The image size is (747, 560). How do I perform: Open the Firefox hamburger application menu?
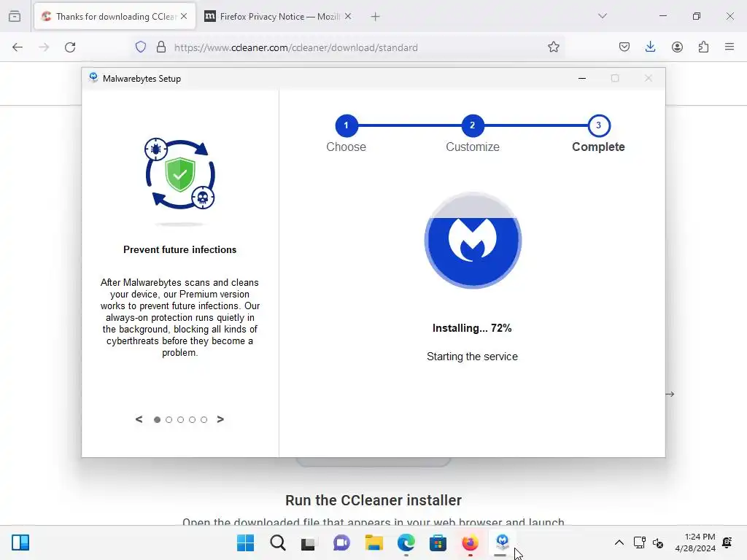pyautogui.click(x=729, y=47)
